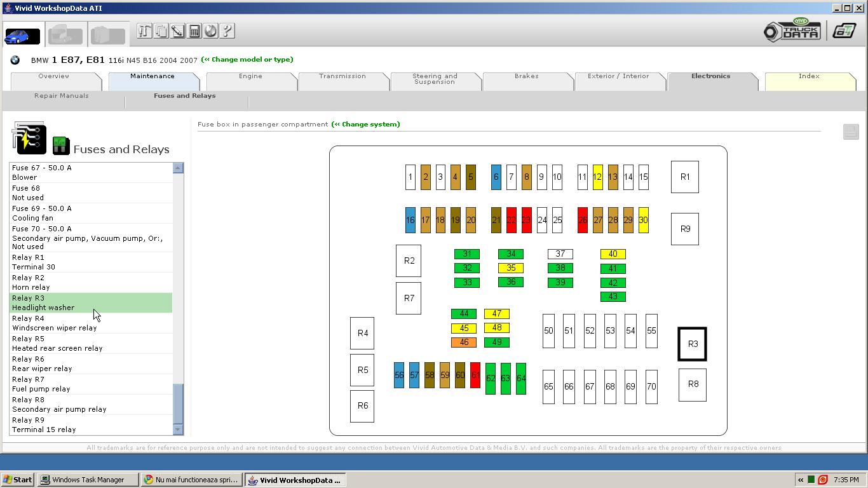The image size is (868, 488).
Task: Open the Engine tab
Action: (250, 81)
